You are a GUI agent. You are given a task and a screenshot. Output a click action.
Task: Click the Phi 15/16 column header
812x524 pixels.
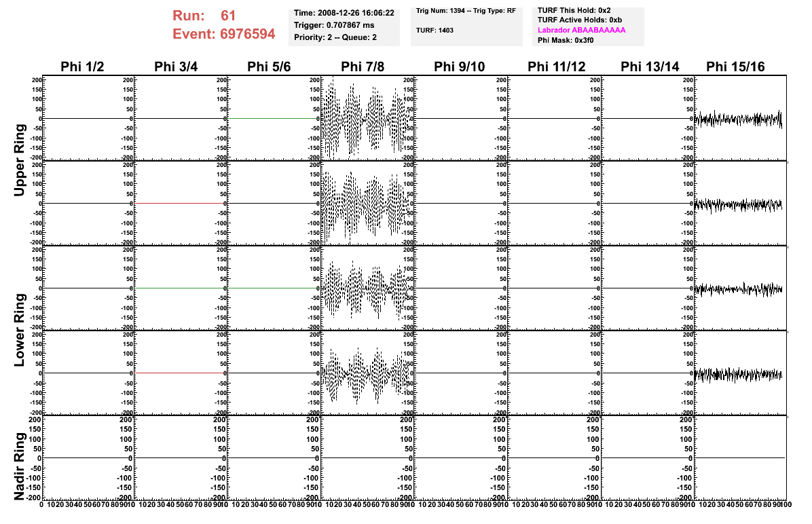coord(735,67)
